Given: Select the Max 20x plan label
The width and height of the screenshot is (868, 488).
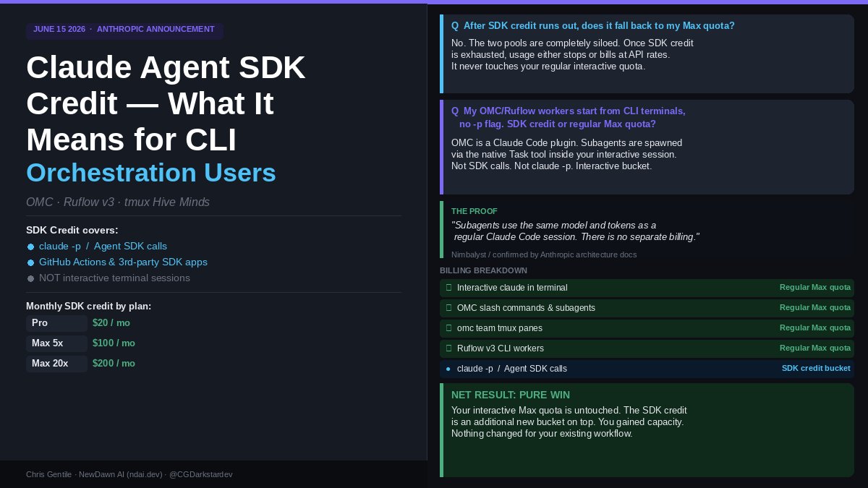Looking at the screenshot, I should (x=56, y=364).
